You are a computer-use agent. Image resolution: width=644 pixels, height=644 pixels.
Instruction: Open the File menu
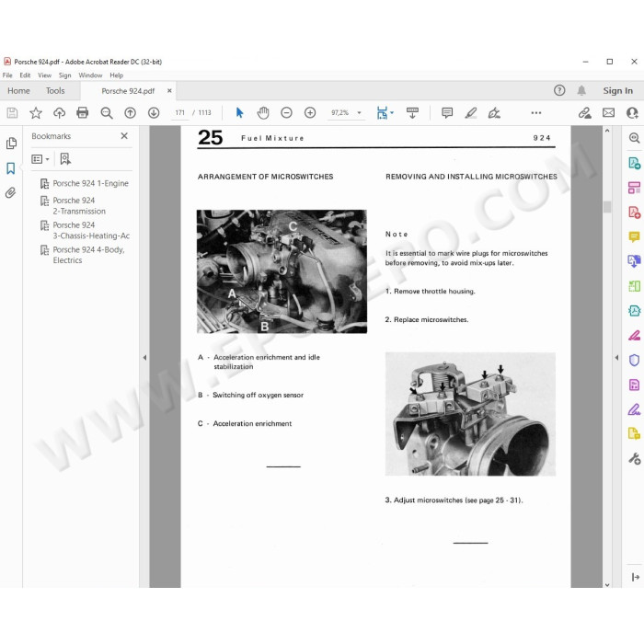tap(7, 75)
